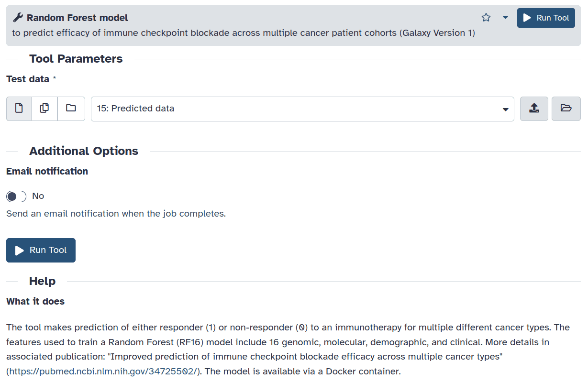Open the "15: Predicted data" dataset dropdown

(x=297, y=109)
